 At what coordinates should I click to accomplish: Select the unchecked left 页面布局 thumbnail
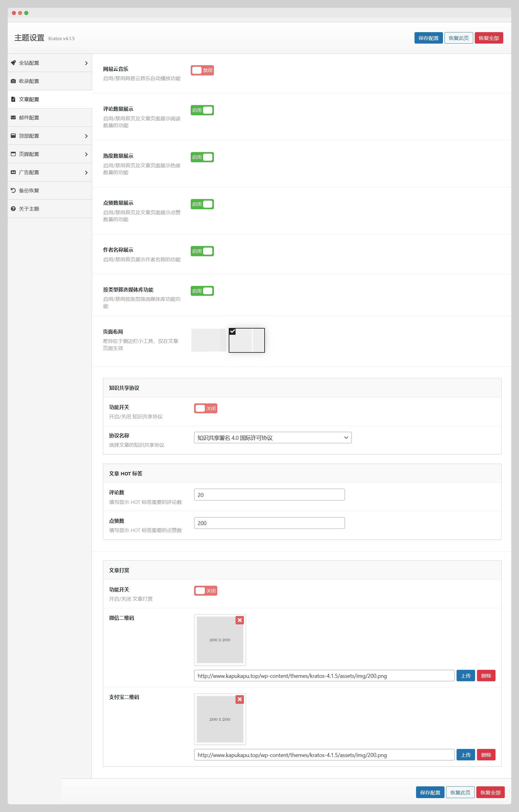point(208,340)
